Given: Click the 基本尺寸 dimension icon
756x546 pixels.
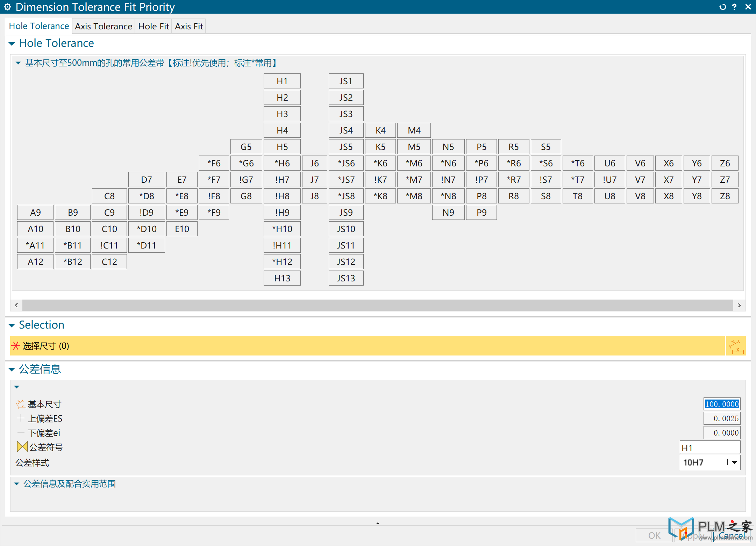Looking at the screenshot, I should pyautogui.click(x=21, y=404).
